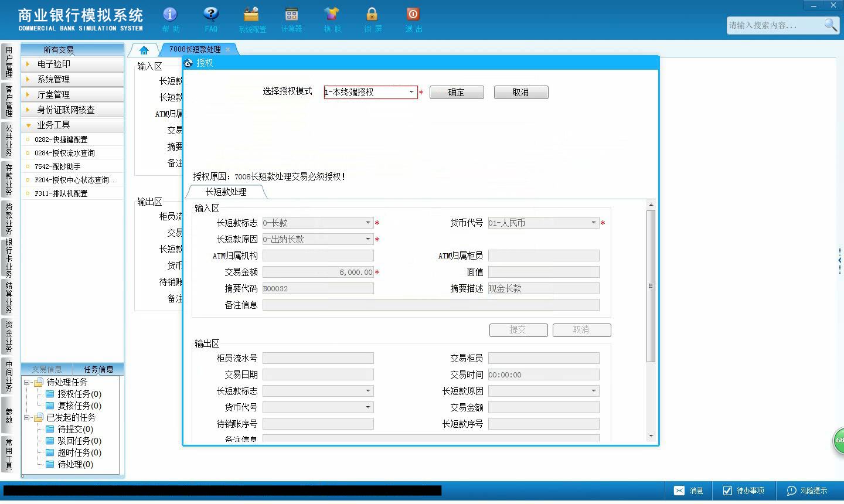Select F311-排队机配置 item
844x504 pixels.
pos(61,193)
